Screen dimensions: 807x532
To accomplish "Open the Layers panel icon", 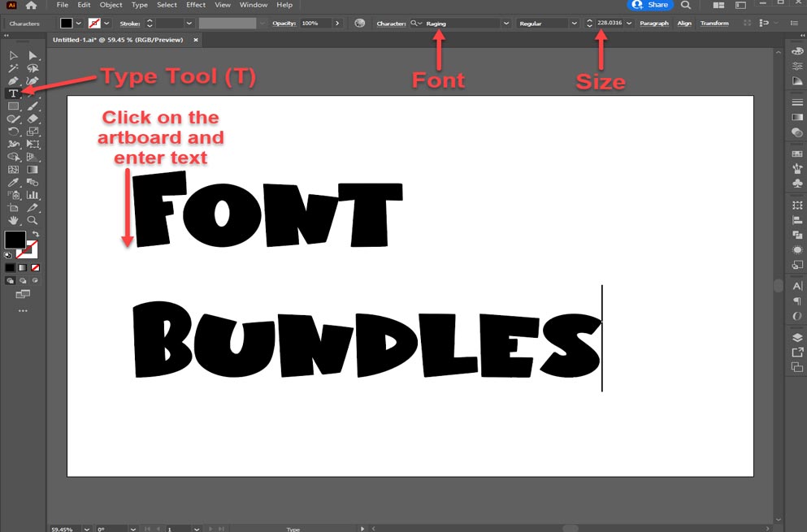I will [x=797, y=338].
